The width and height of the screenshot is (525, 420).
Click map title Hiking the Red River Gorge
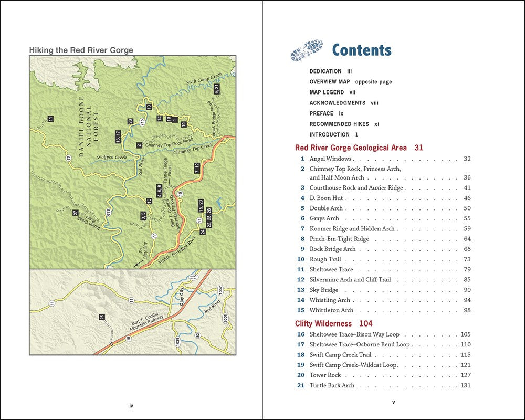point(81,50)
